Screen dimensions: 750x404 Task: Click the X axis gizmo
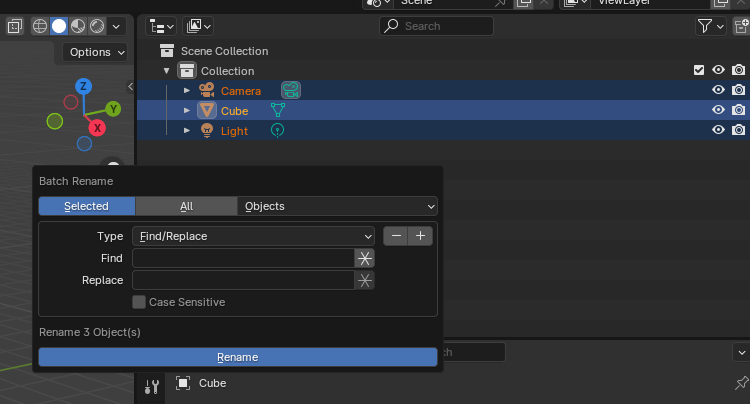pyautogui.click(x=97, y=128)
